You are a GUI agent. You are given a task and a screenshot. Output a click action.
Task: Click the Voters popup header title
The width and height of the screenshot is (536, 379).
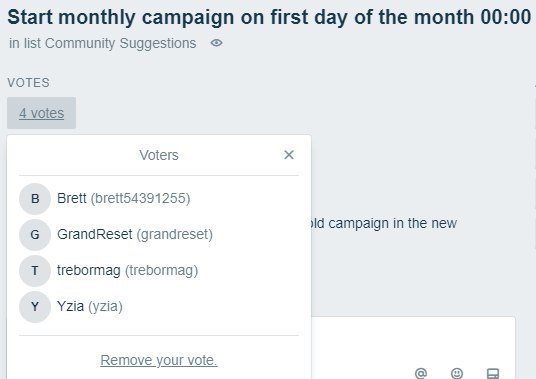point(159,155)
